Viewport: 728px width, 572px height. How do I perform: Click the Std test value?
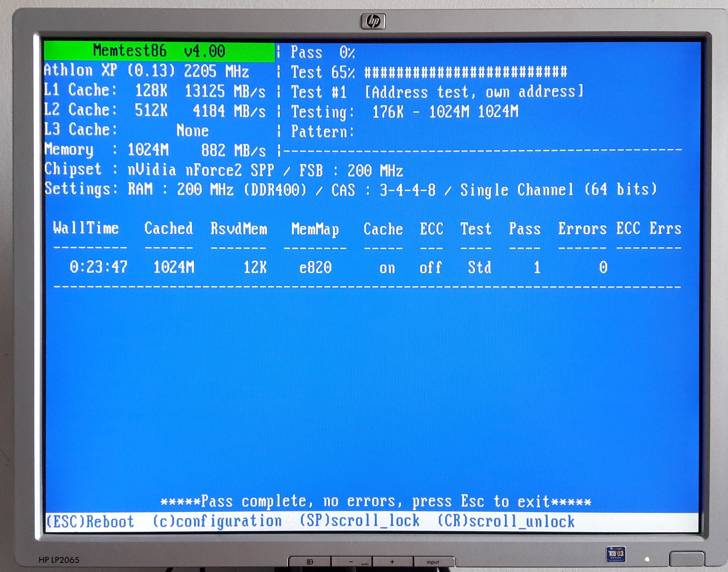[480, 268]
